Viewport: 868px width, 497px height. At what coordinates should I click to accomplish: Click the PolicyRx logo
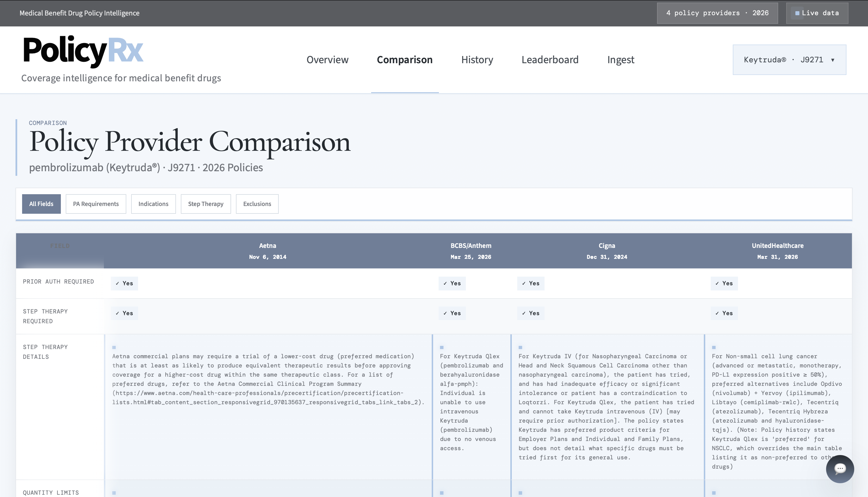pos(83,51)
